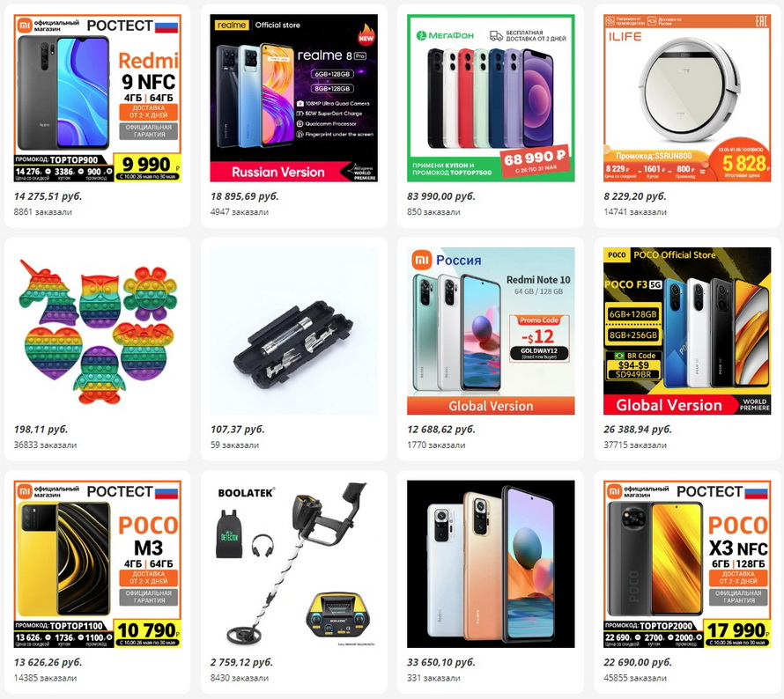Click the 26 388,94 руб. POCO F3 price
Image resolution: width=784 pixels, height=699 pixels.
(x=638, y=430)
